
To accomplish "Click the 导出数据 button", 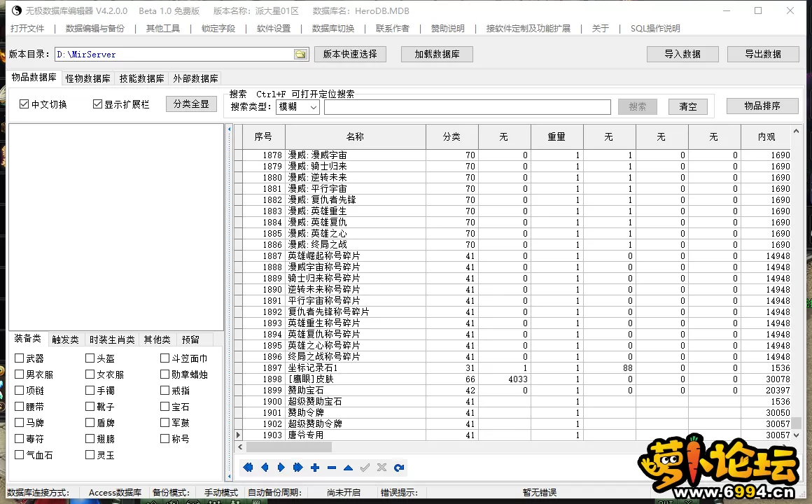I will point(763,54).
